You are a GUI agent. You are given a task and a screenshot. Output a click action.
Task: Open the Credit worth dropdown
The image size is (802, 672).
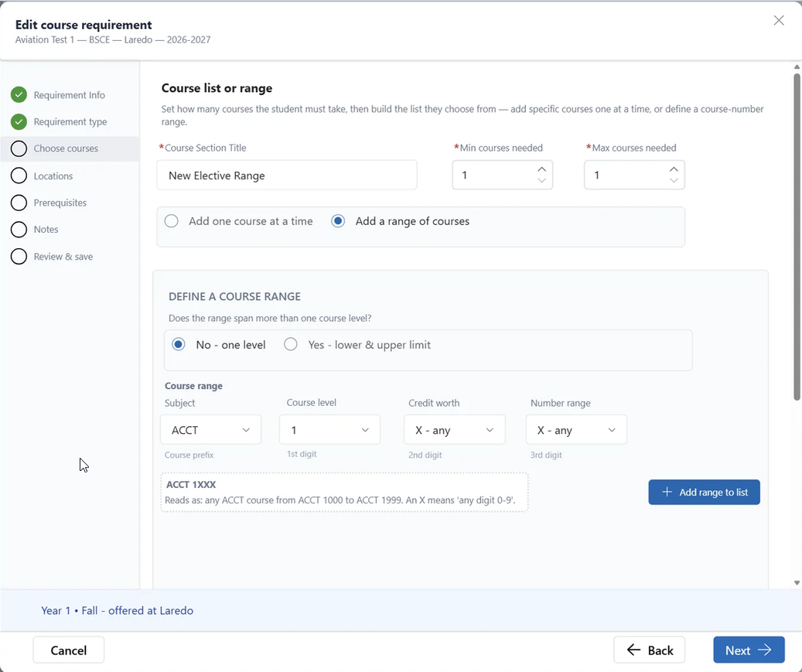pyautogui.click(x=454, y=430)
